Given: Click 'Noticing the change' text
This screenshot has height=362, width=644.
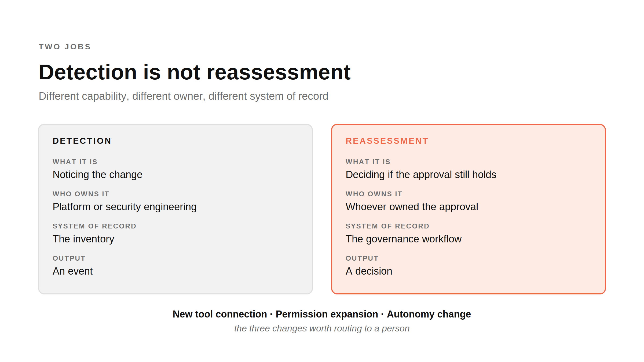Looking at the screenshot, I should click(97, 175).
